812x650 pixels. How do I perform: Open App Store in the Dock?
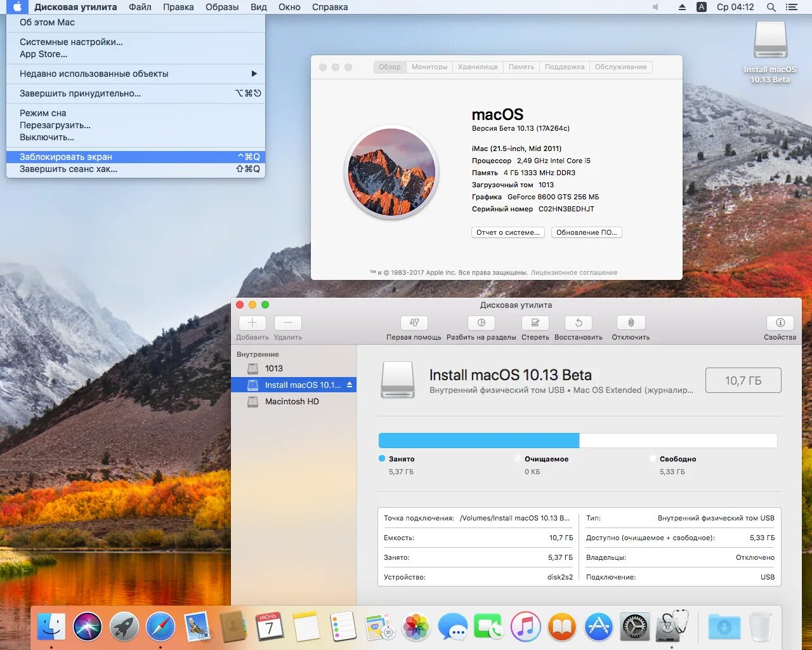pyautogui.click(x=598, y=627)
